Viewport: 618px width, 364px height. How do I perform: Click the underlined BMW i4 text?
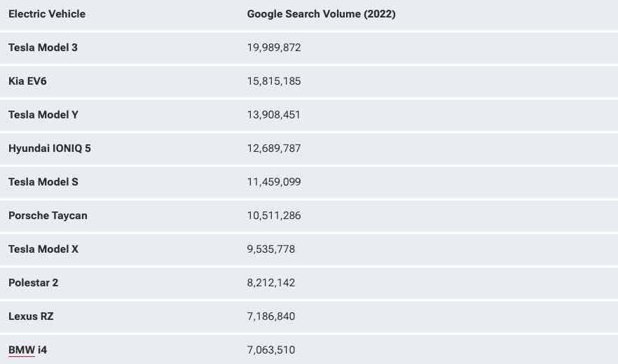(x=27, y=350)
